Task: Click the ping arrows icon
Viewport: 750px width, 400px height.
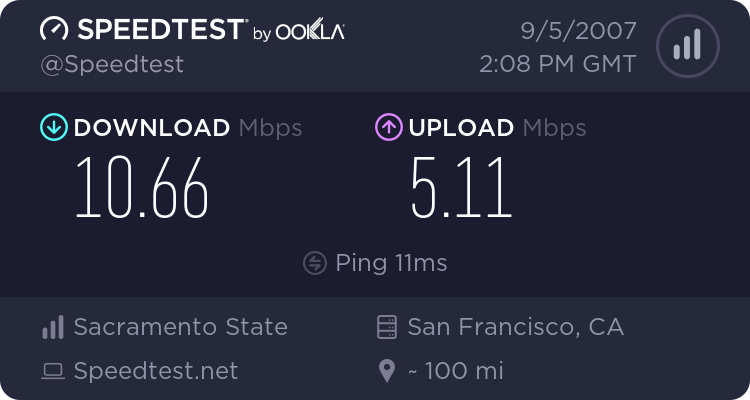Action: [x=315, y=263]
